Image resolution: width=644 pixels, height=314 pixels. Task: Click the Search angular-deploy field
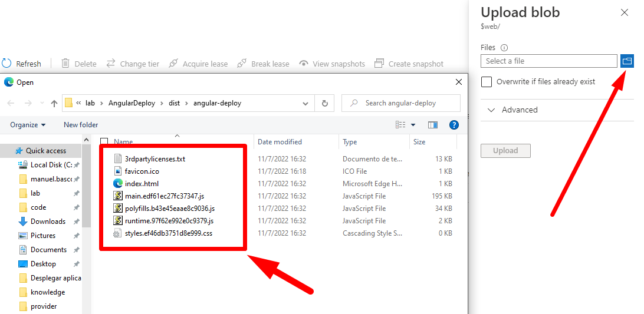coord(407,103)
